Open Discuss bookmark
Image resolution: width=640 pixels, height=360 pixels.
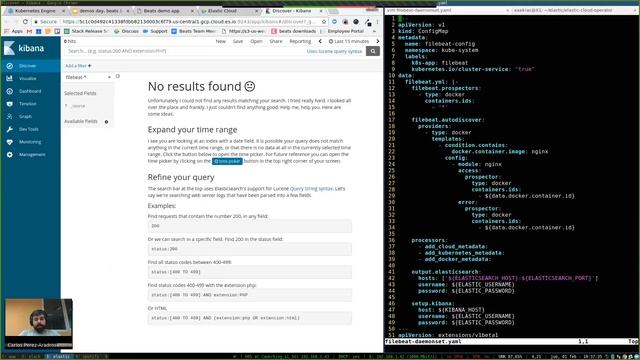tap(127, 31)
